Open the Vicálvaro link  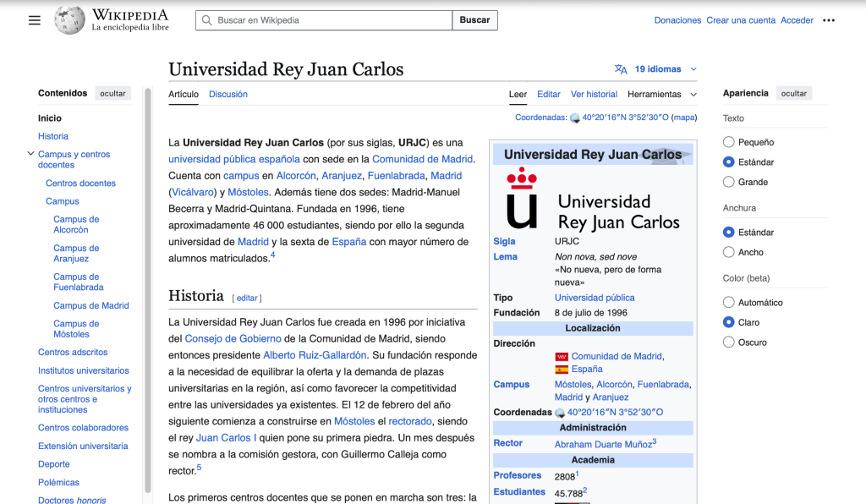click(x=193, y=192)
